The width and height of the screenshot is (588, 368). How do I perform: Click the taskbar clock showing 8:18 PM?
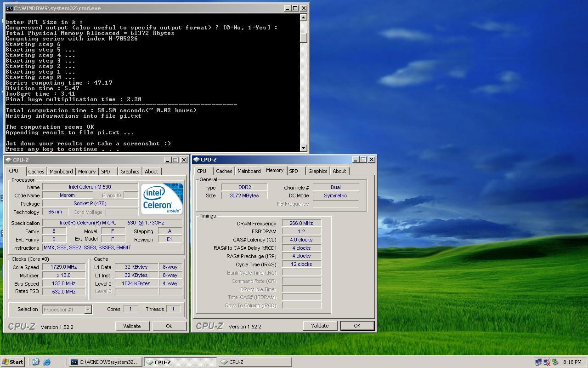pos(572,362)
